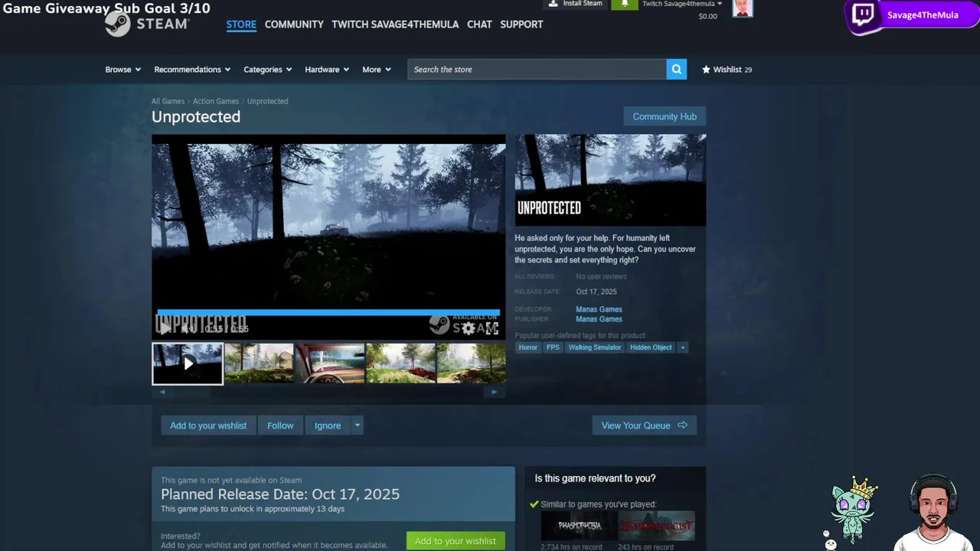Select the red car in field thumbnail
The image size is (980, 551).
click(401, 364)
